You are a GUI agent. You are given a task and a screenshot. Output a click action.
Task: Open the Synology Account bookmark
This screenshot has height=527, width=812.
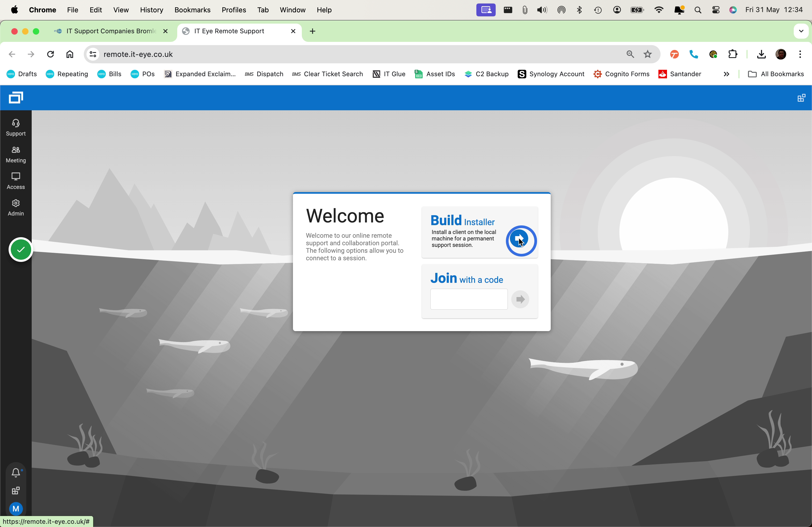point(551,74)
